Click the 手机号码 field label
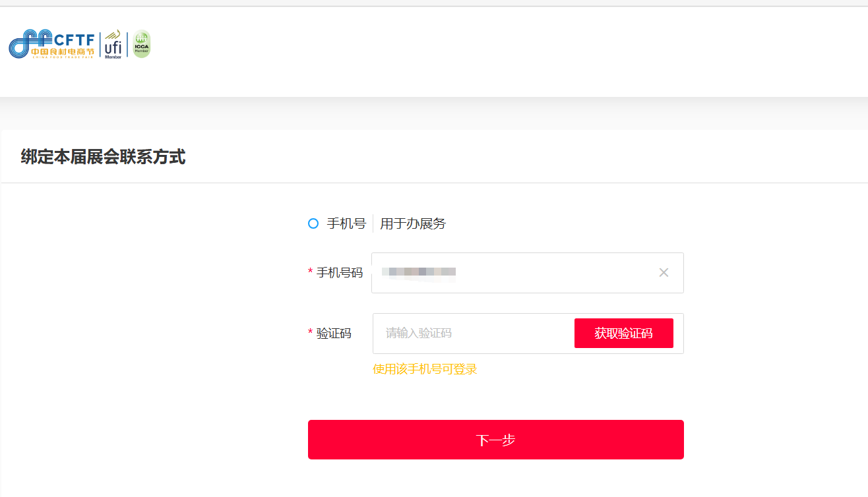This screenshot has height=497, width=868. point(340,273)
